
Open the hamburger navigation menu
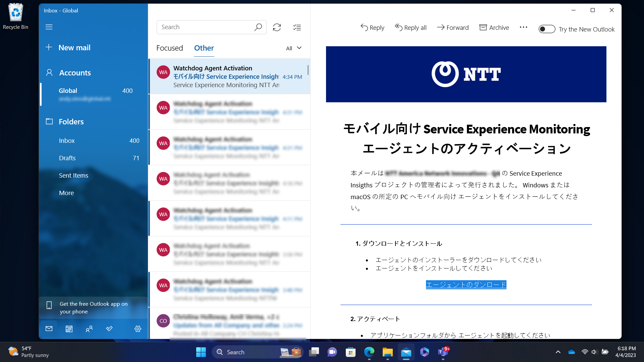pyautogui.click(x=49, y=27)
